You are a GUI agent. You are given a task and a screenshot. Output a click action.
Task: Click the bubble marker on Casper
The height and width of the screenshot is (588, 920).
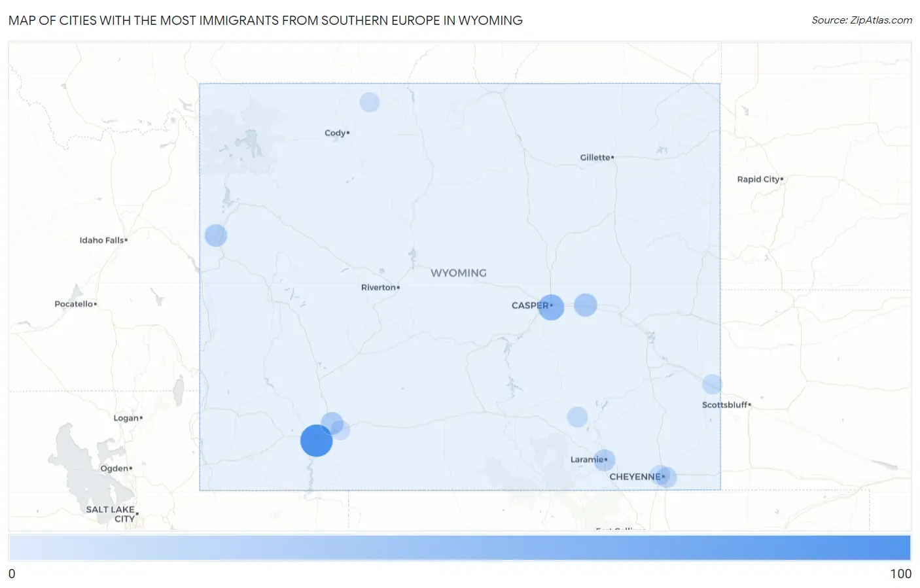[551, 307]
